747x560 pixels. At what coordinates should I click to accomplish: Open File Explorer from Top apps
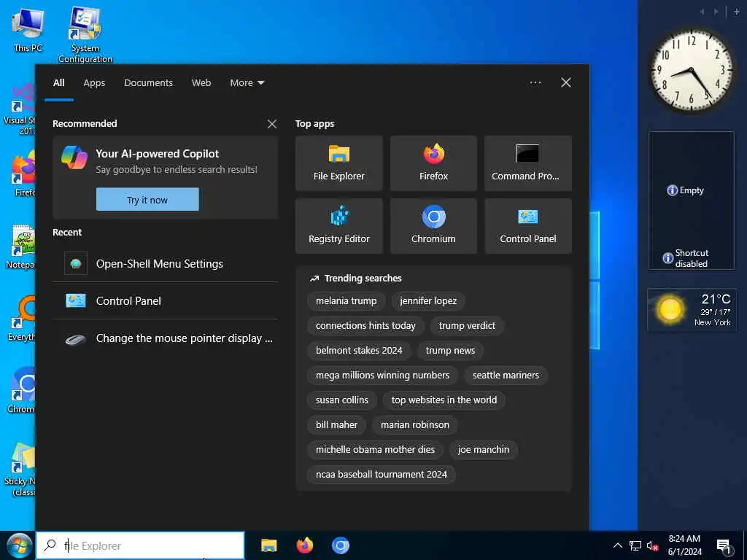338,163
